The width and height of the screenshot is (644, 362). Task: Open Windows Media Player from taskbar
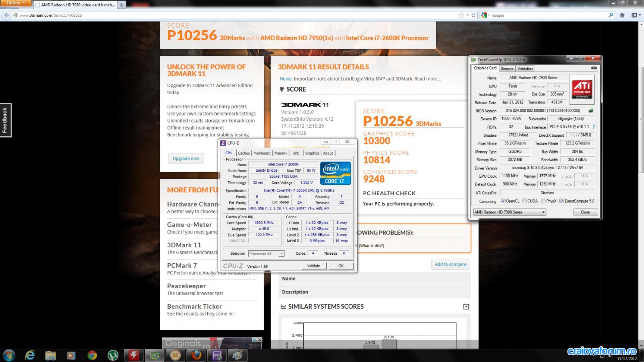(x=71, y=355)
